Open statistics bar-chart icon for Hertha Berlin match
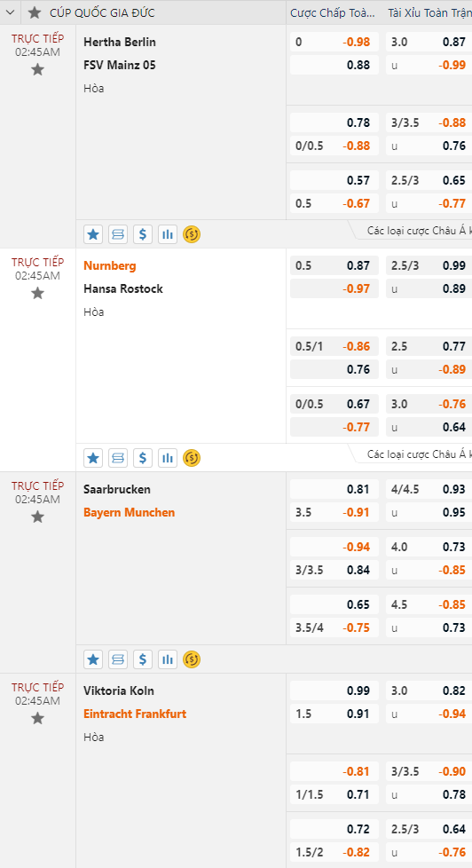The height and width of the screenshot is (868, 472). 167,234
